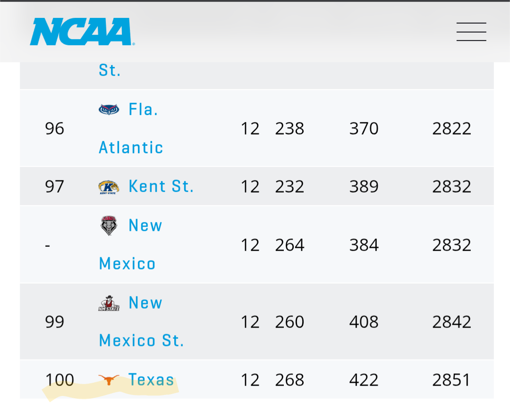Viewport: 510px width, 420px height.
Task: Click the NCAA logo in the header
Action: tap(81, 32)
